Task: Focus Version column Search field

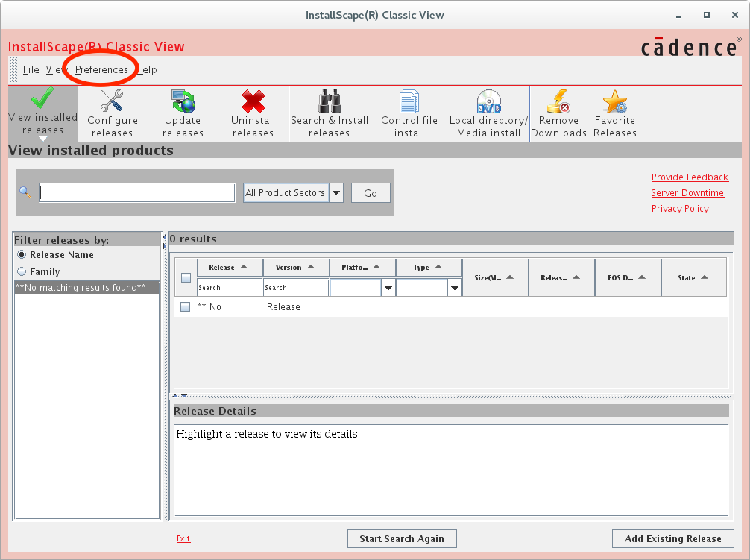Action: (x=295, y=288)
